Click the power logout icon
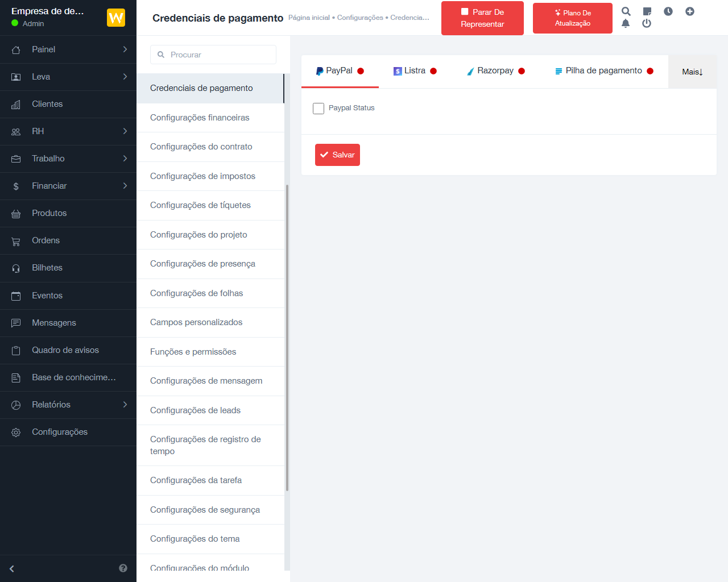Screen dimensions: 728x582 point(647,23)
